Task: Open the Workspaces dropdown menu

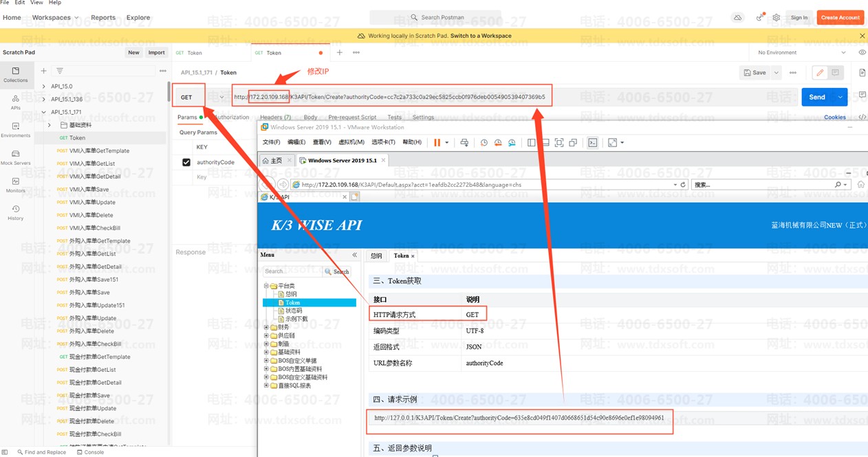Action: point(56,17)
